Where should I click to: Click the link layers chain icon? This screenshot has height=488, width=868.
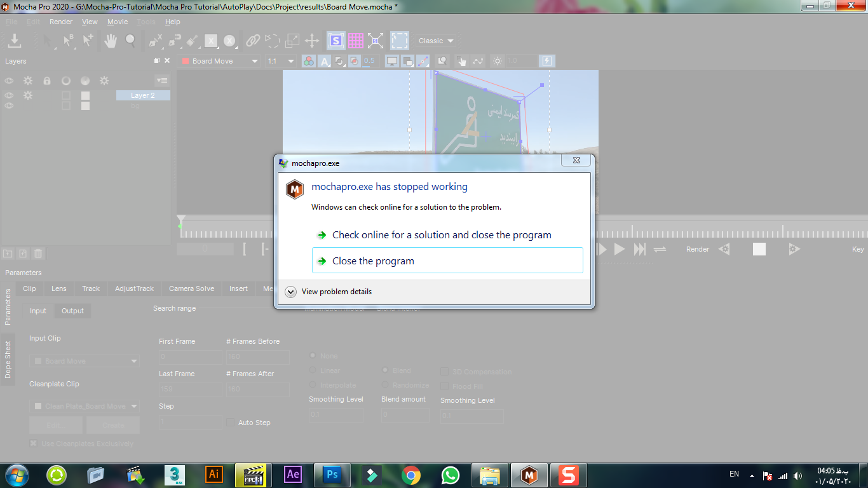[253, 41]
